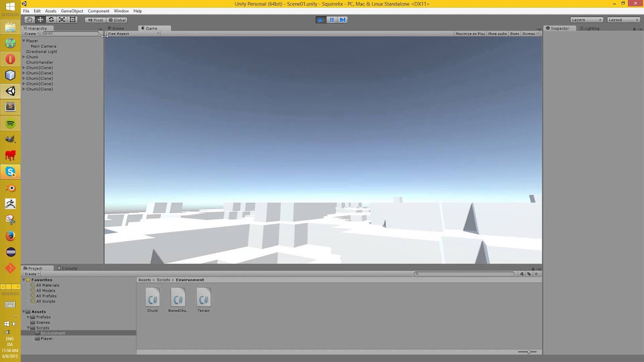Screen dimensions: 644x362
Task: Toggle Global/Local handle rotation
Action: pyautogui.click(x=117, y=20)
